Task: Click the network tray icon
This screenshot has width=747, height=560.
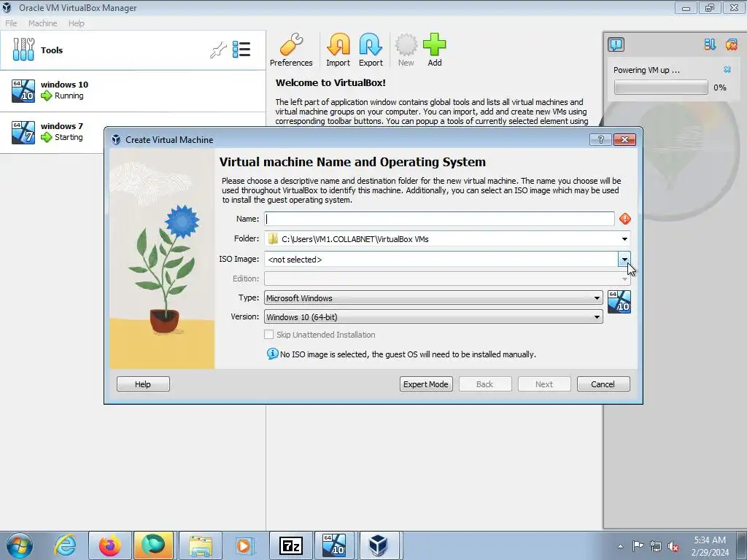Action: tap(656, 546)
